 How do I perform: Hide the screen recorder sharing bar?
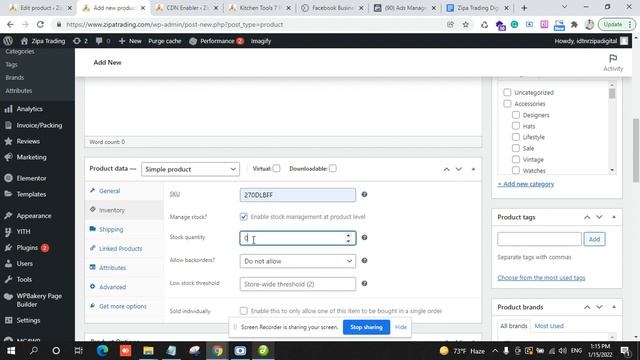(401, 327)
